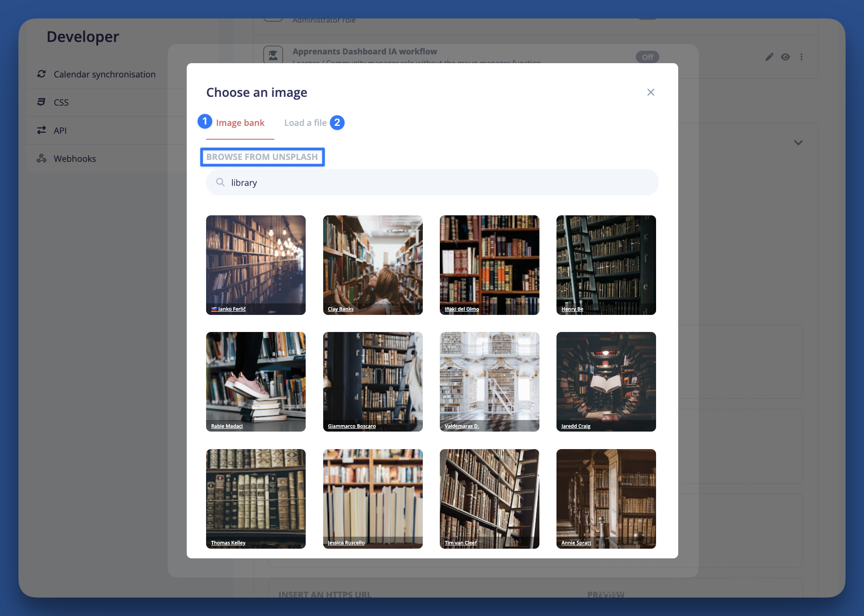The height and width of the screenshot is (616, 864).
Task: Select the Rabie Madaci photo
Action: point(256,382)
